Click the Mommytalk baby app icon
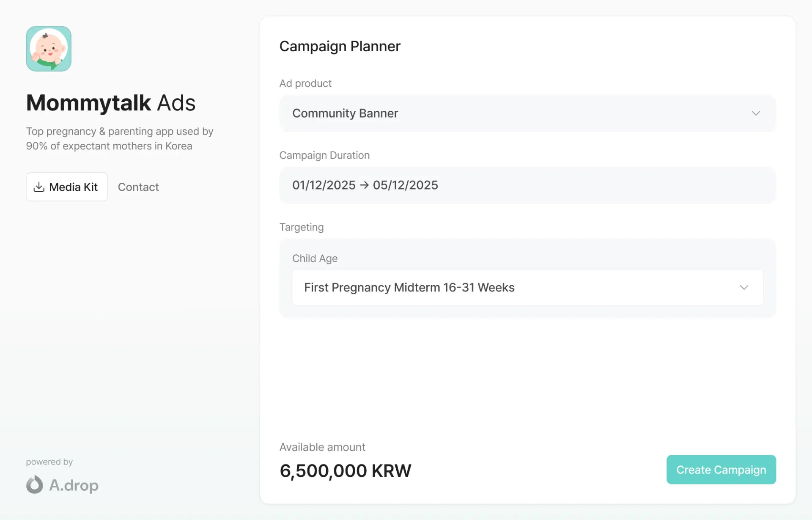 pyautogui.click(x=49, y=49)
